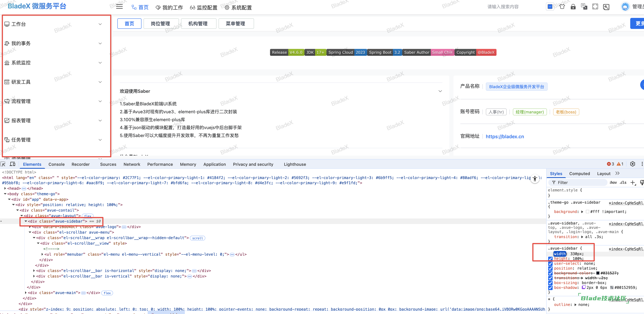Uncheck the user-select: none declaration
Viewport: 644px width, 314px height.
pos(550,264)
